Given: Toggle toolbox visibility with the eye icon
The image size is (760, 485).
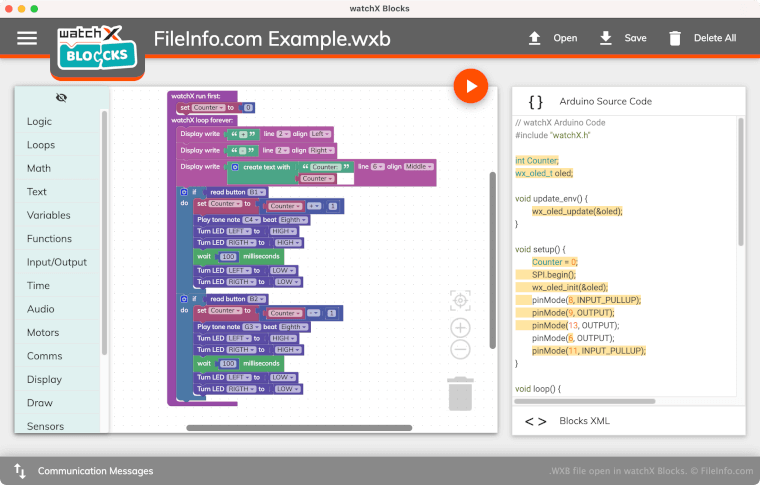Looking at the screenshot, I should [62, 98].
